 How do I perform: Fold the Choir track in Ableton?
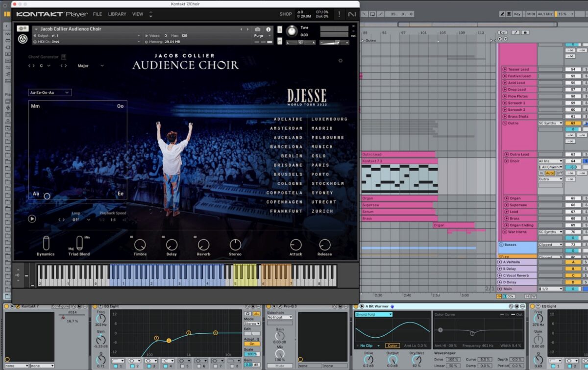(x=507, y=161)
